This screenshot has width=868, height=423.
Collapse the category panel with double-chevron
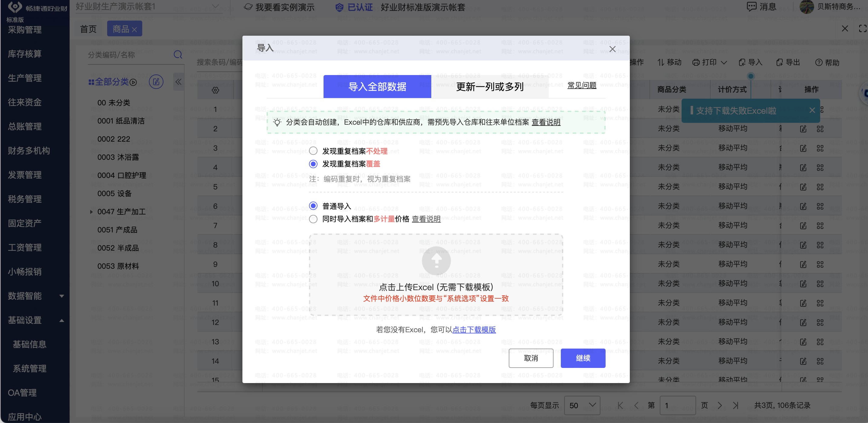click(x=178, y=82)
